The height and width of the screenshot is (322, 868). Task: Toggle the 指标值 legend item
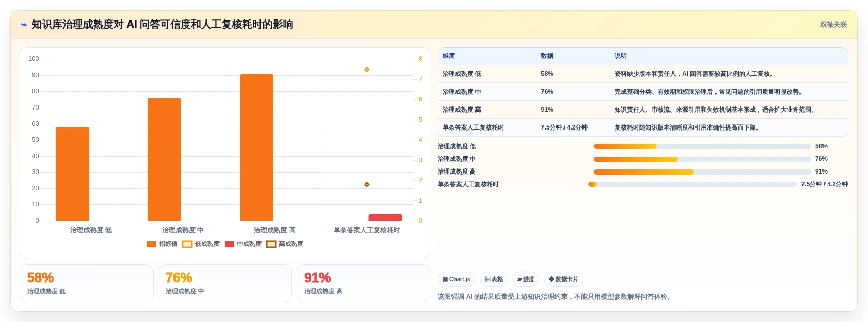162,244
